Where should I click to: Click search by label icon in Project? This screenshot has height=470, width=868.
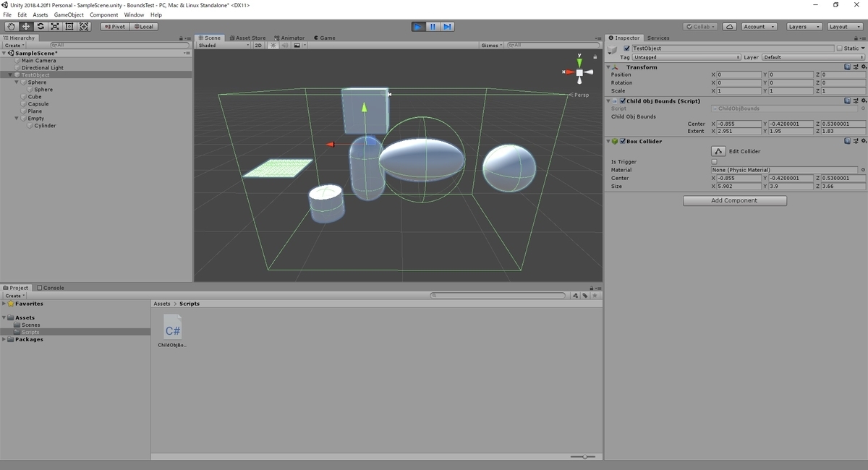[x=584, y=295]
